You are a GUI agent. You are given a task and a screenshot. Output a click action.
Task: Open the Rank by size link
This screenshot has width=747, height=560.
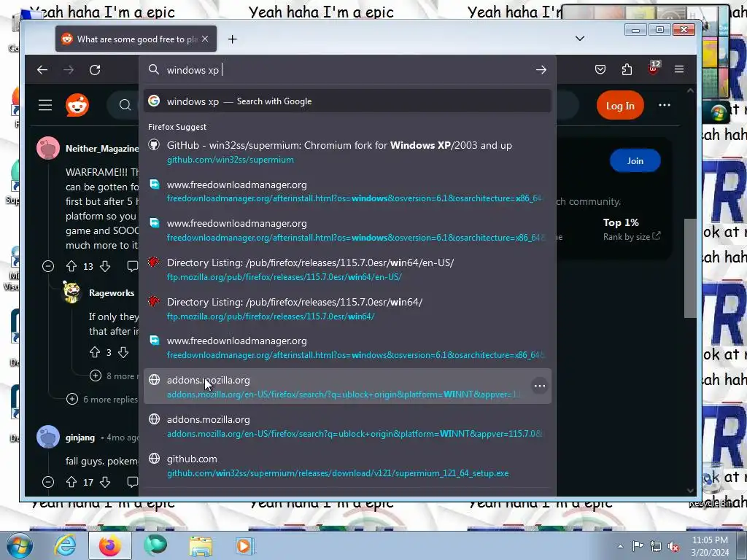632,237
